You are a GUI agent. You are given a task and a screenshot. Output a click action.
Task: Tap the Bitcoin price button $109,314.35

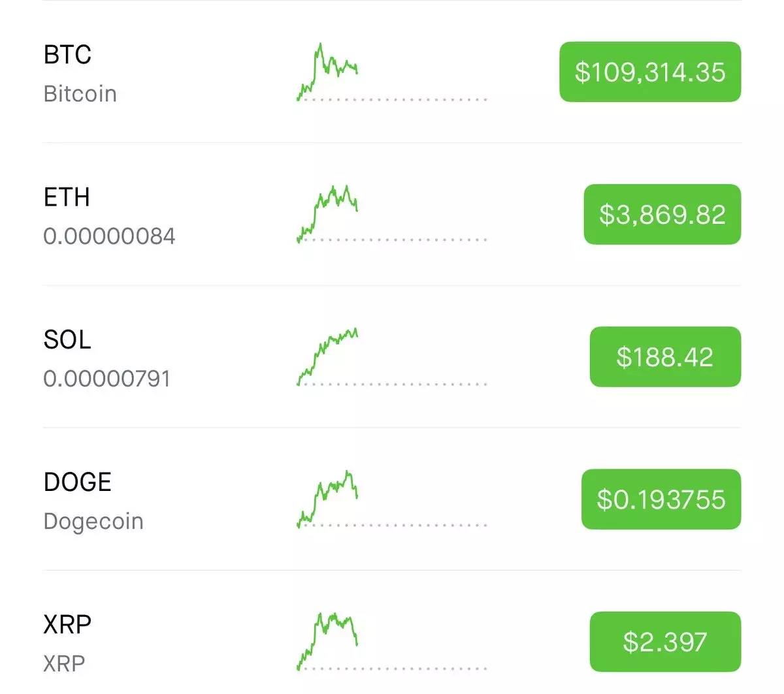(649, 72)
